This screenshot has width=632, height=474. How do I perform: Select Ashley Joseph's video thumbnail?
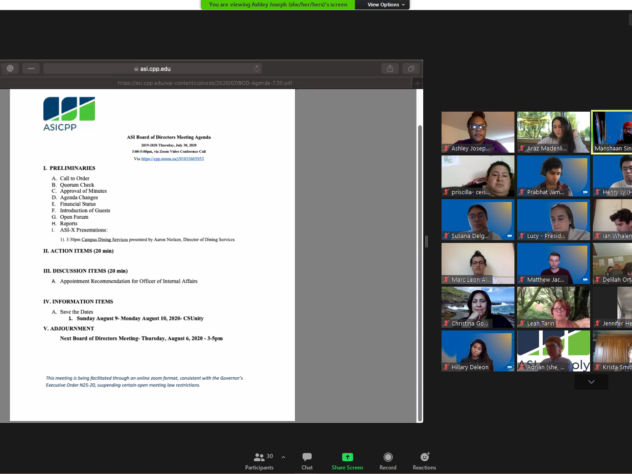coord(478,133)
